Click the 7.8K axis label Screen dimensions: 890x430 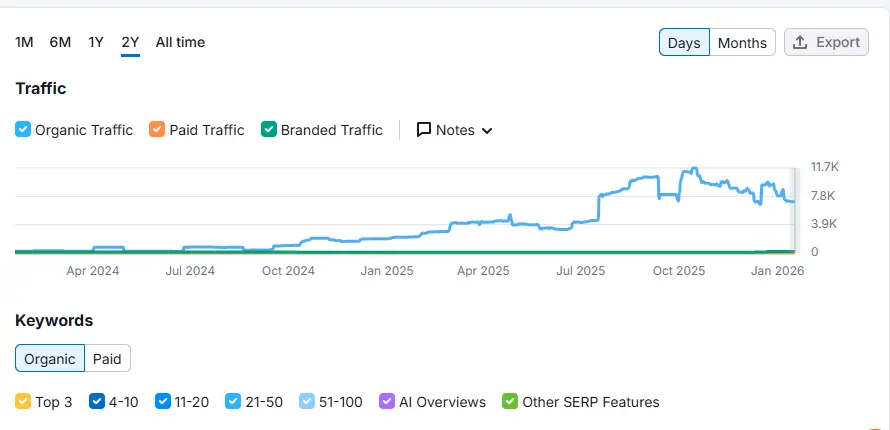point(823,196)
